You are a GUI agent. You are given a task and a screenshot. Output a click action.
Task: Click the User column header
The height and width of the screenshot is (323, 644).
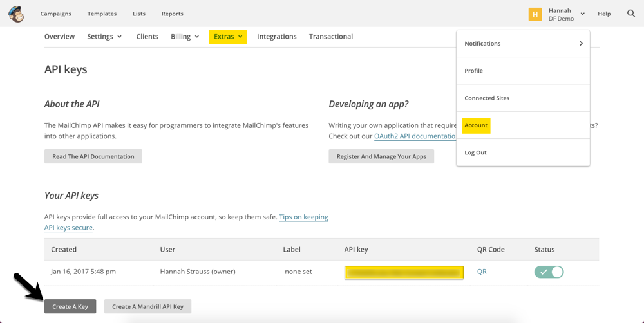coord(167,250)
